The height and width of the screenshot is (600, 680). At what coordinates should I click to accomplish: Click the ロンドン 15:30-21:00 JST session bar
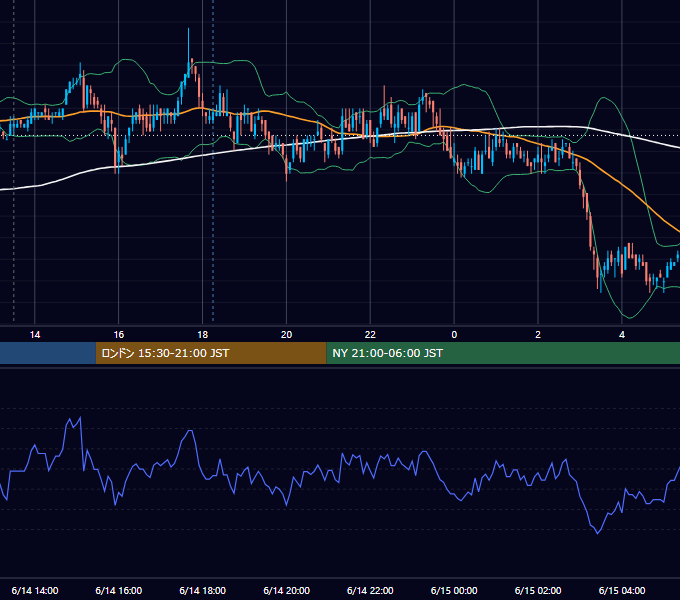[211, 353]
